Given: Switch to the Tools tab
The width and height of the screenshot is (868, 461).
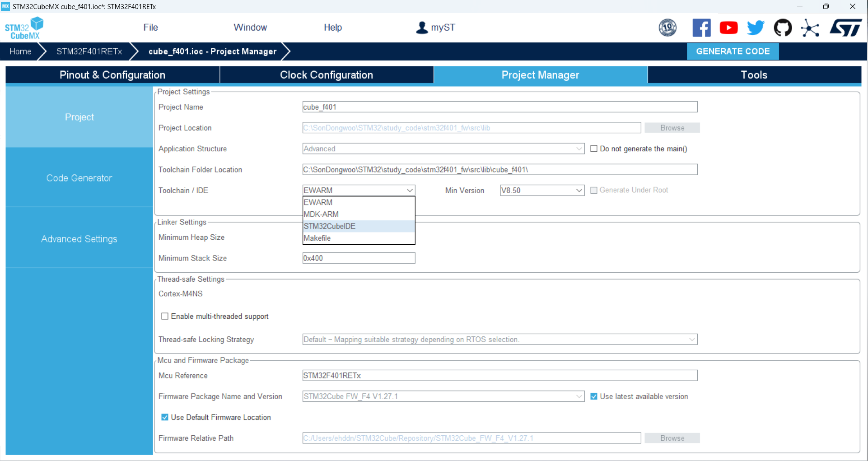Looking at the screenshot, I should [754, 75].
